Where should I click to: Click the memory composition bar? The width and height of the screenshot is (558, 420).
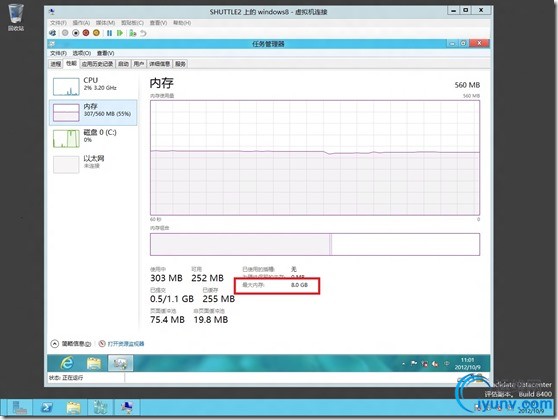pos(315,245)
